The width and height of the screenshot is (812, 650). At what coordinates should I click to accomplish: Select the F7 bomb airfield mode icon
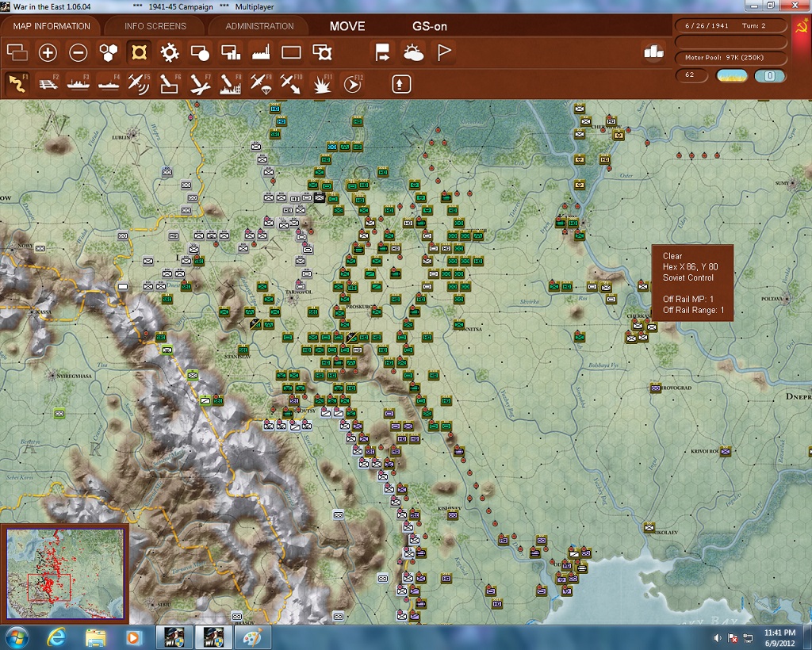200,84
